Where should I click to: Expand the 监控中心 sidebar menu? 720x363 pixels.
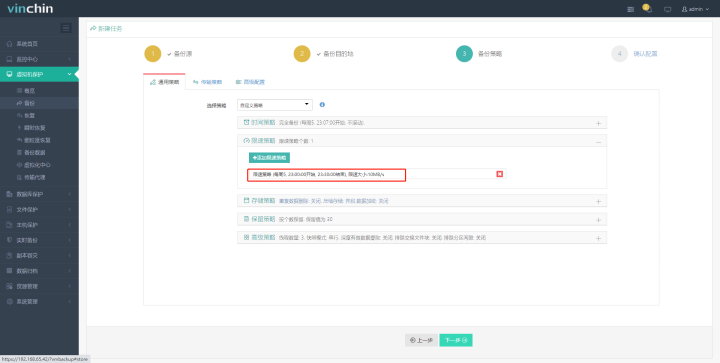tap(39, 59)
